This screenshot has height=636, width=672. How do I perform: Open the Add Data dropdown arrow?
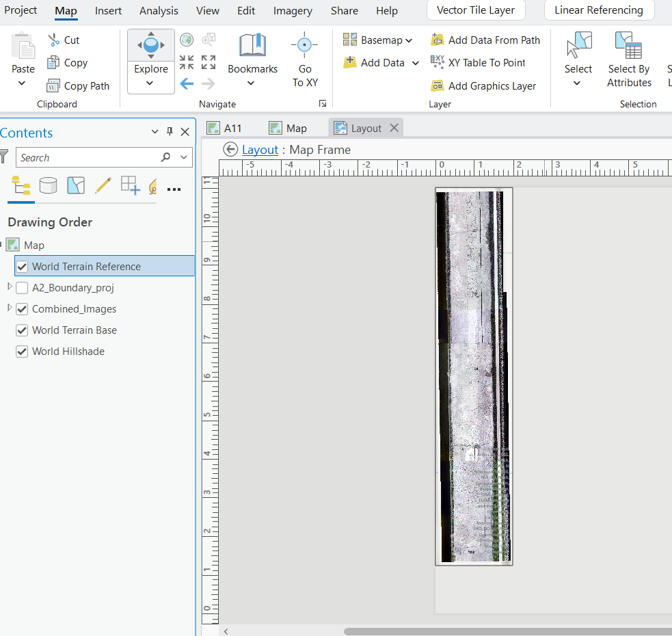pyautogui.click(x=415, y=63)
